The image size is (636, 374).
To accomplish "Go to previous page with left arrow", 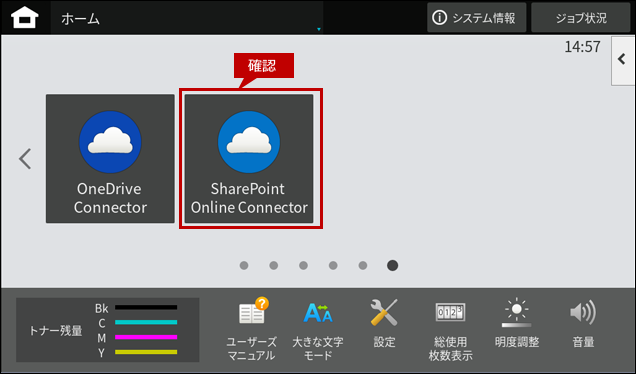I will [x=25, y=159].
